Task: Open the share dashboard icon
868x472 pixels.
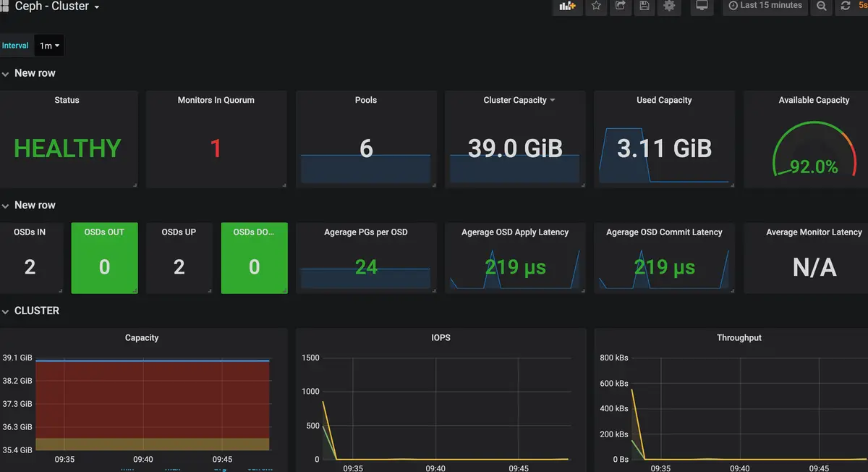Action: tap(621, 6)
